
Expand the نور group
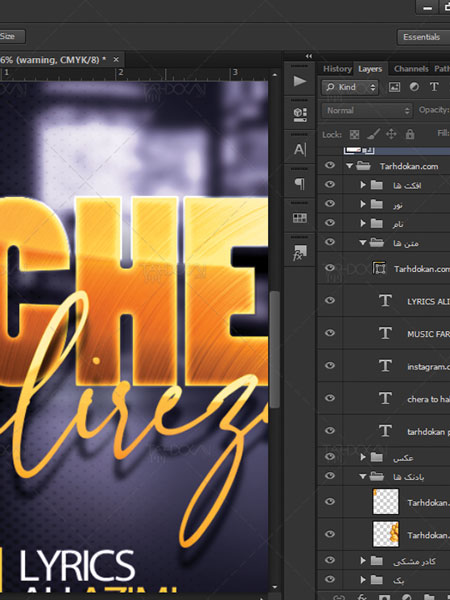363,204
